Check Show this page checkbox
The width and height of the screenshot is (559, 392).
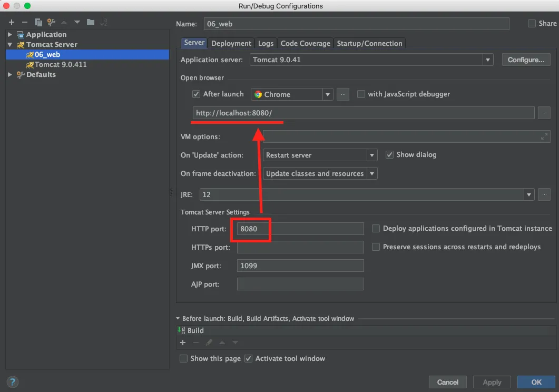pos(183,358)
